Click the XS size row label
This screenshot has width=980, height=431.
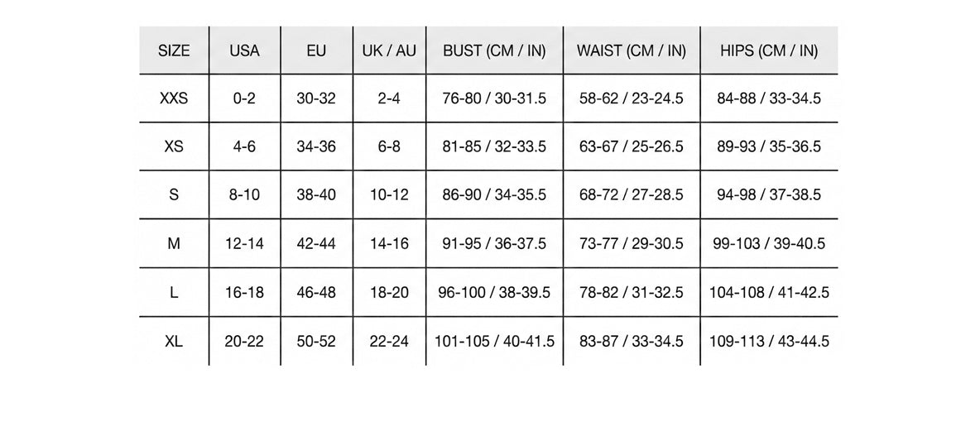coord(174,146)
